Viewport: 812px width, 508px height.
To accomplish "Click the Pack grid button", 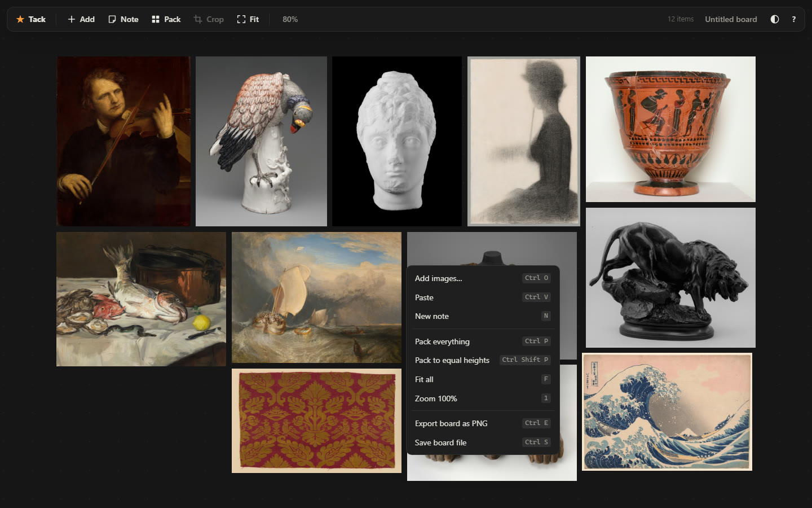I will point(166,19).
